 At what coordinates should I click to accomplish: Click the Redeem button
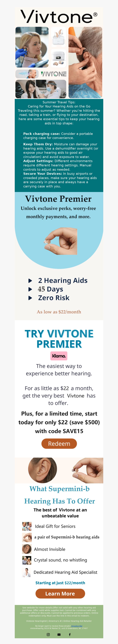(59, 443)
